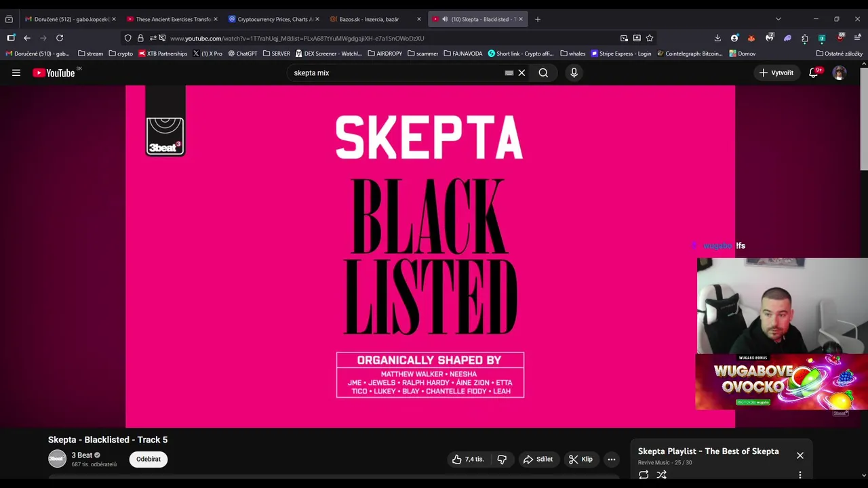Open the crypto bookmarks folder
Screen dimensions: 868x488
tap(121, 54)
